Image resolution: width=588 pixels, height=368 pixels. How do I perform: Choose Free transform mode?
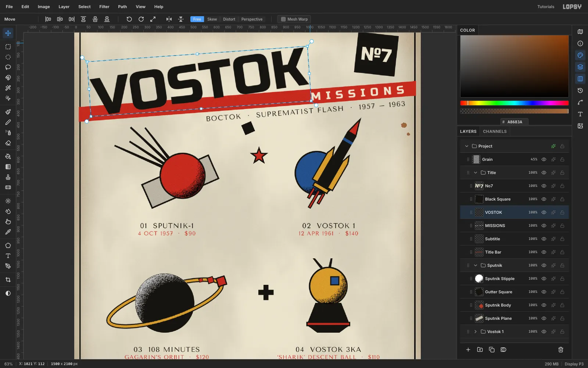point(197,19)
